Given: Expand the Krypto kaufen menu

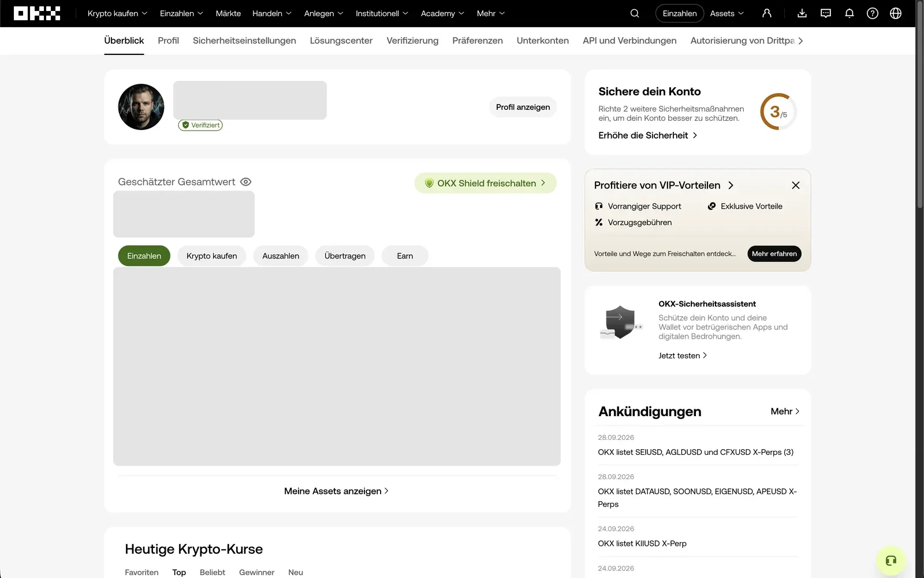Looking at the screenshot, I should pyautogui.click(x=117, y=13).
